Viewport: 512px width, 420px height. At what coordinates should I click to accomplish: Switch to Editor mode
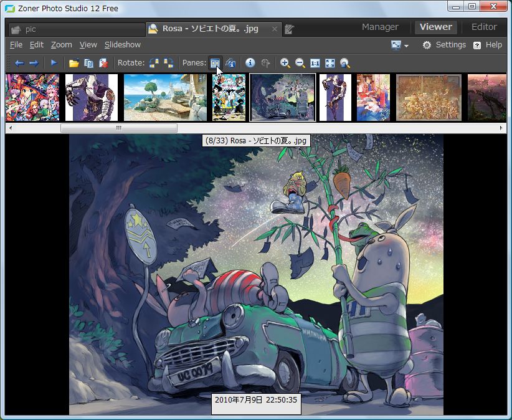484,27
